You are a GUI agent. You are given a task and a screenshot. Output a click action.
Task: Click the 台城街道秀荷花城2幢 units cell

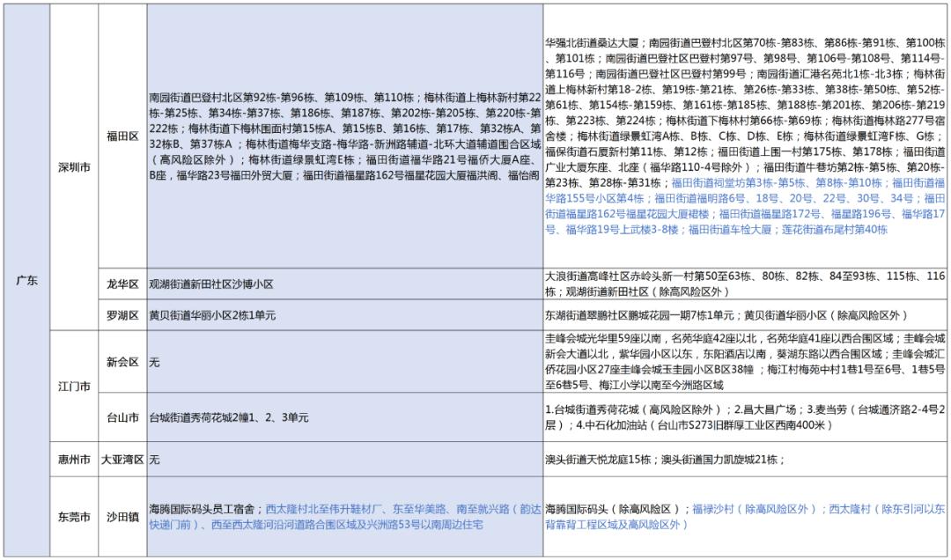pos(344,417)
